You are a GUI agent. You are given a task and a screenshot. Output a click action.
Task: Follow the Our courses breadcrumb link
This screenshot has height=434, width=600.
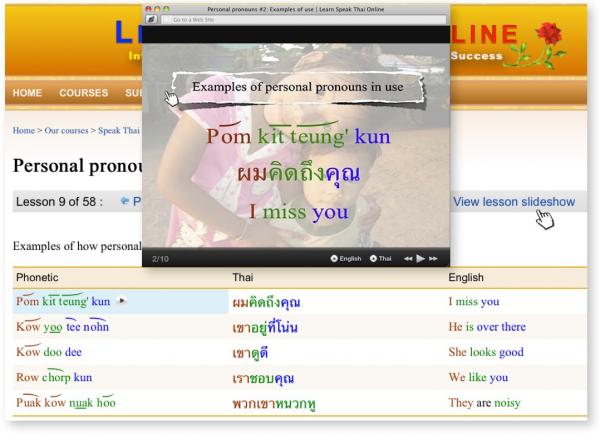point(66,131)
